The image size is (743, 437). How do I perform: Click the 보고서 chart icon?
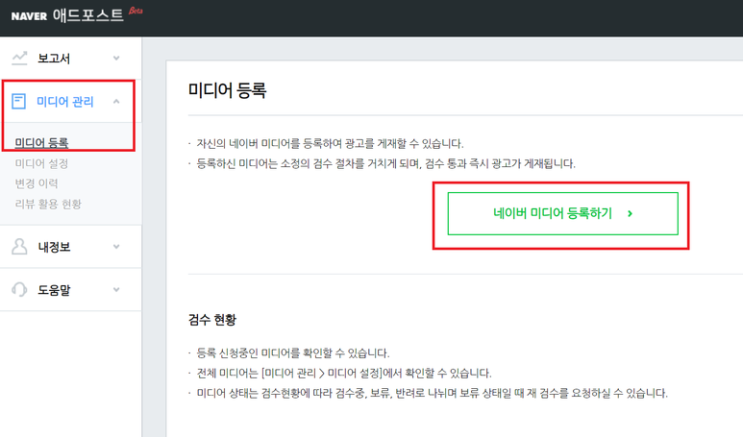click(x=19, y=58)
